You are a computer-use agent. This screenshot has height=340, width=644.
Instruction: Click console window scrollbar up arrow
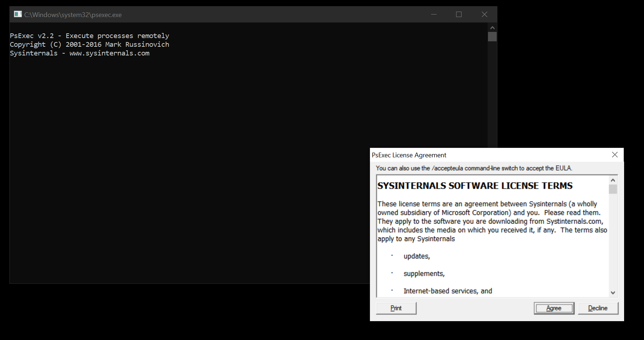click(492, 28)
